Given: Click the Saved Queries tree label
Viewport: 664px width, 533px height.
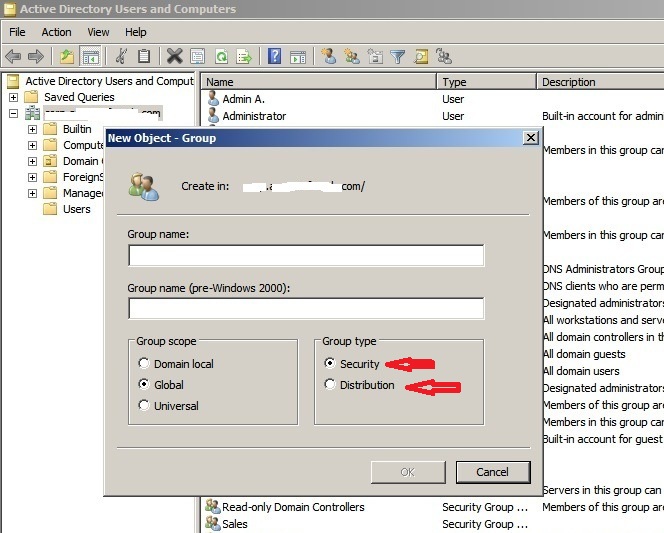Looking at the screenshot, I should point(79,97).
